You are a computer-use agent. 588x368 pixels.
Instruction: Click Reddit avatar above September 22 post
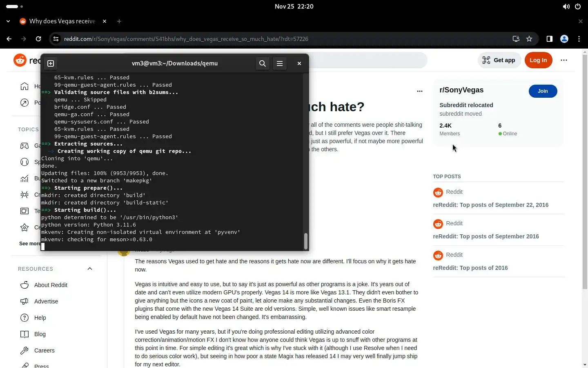(438, 192)
